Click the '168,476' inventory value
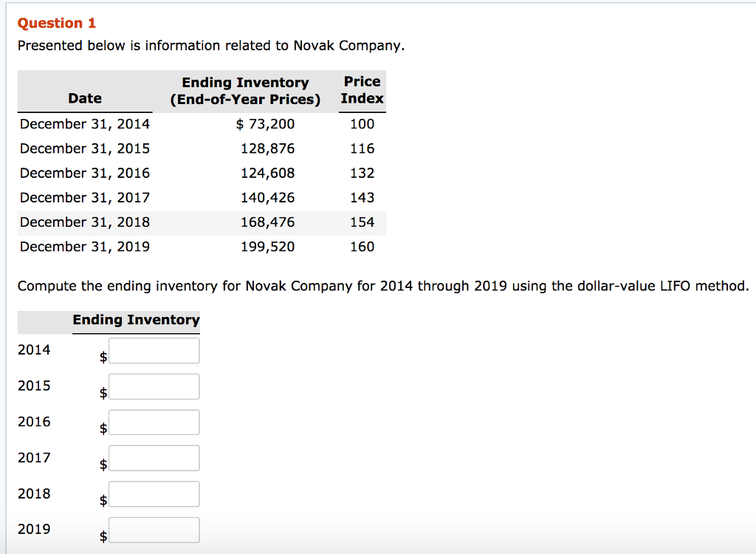Screen dimensions: 756x554 [267, 222]
